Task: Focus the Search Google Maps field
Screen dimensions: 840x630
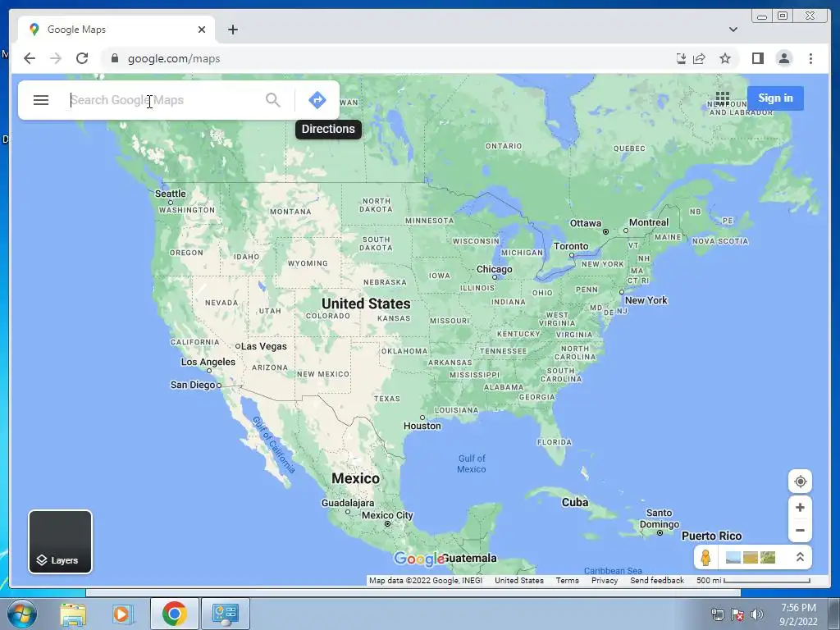Action: pos(163,100)
